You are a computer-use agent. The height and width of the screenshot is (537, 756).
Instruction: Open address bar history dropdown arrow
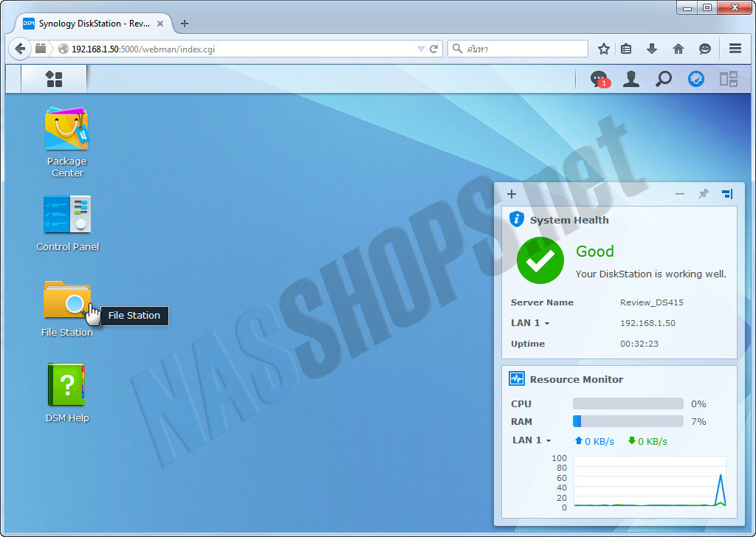pyautogui.click(x=421, y=49)
